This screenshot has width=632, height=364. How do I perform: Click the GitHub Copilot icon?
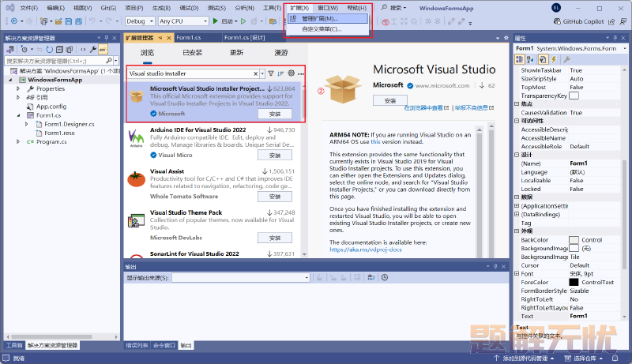point(557,21)
